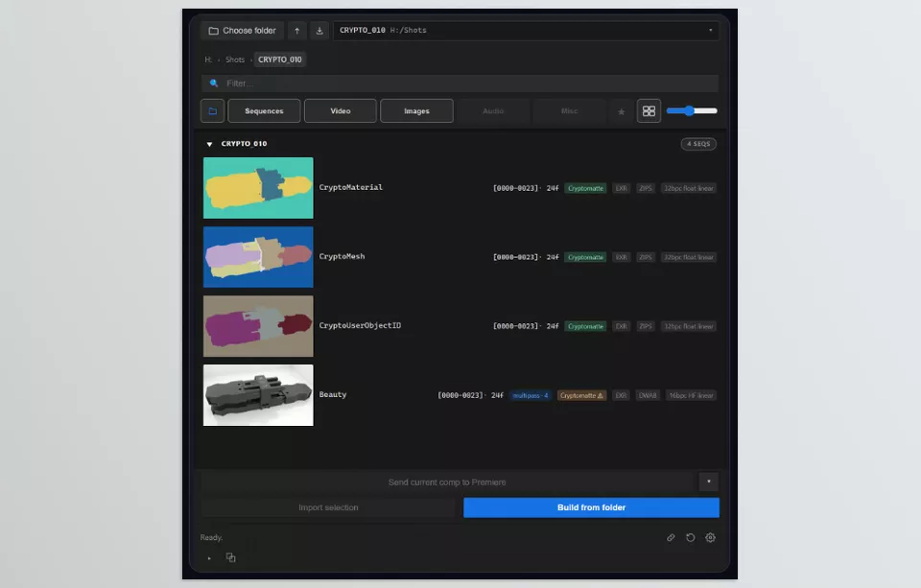Click the link chain icon in status bar
This screenshot has width=921, height=588.
(671, 537)
